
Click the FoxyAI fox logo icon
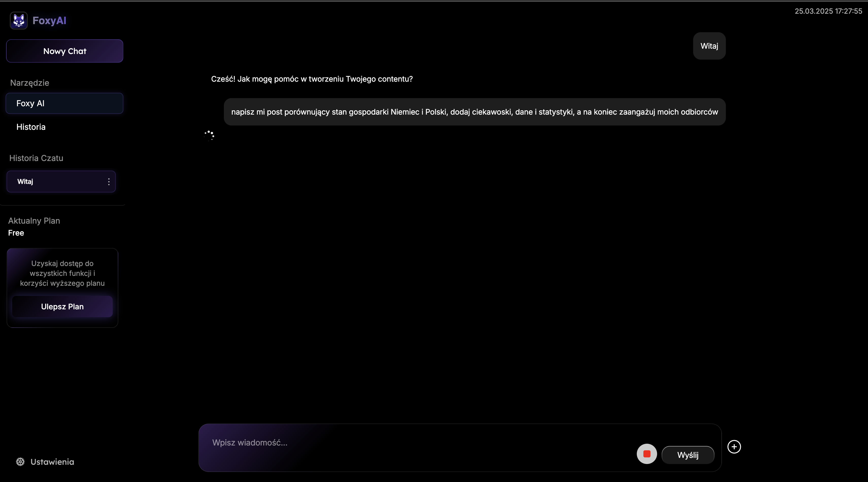pyautogui.click(x=19, y=21)
